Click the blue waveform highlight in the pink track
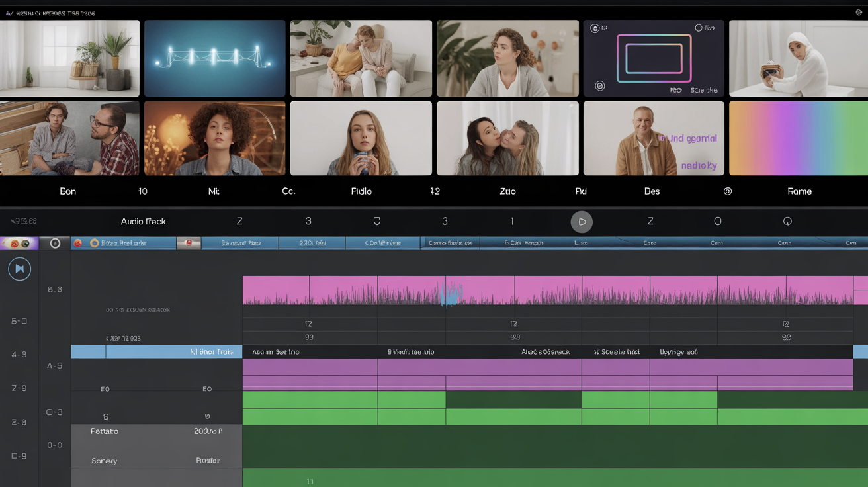This screenshot has width=868, height=487. coord(450,294)
